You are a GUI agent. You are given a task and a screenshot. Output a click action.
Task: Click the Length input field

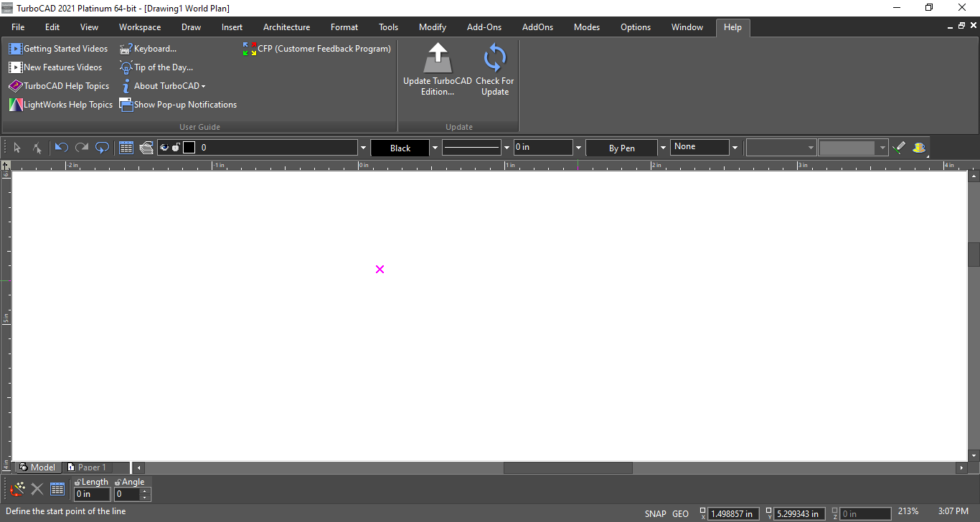[x=93, y=494]
